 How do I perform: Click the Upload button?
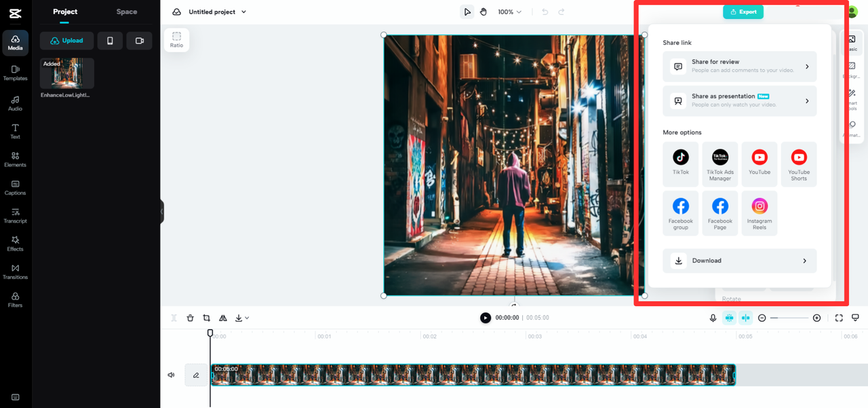[x=66, y=41]
